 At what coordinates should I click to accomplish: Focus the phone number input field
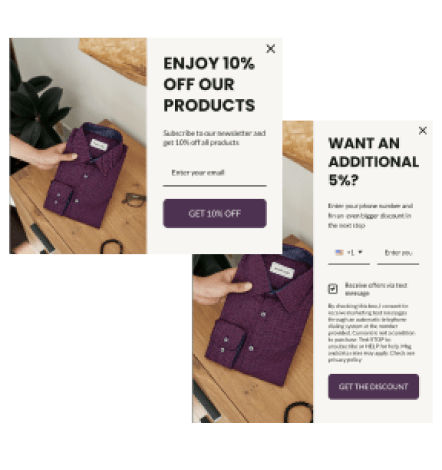click(398, 253)
